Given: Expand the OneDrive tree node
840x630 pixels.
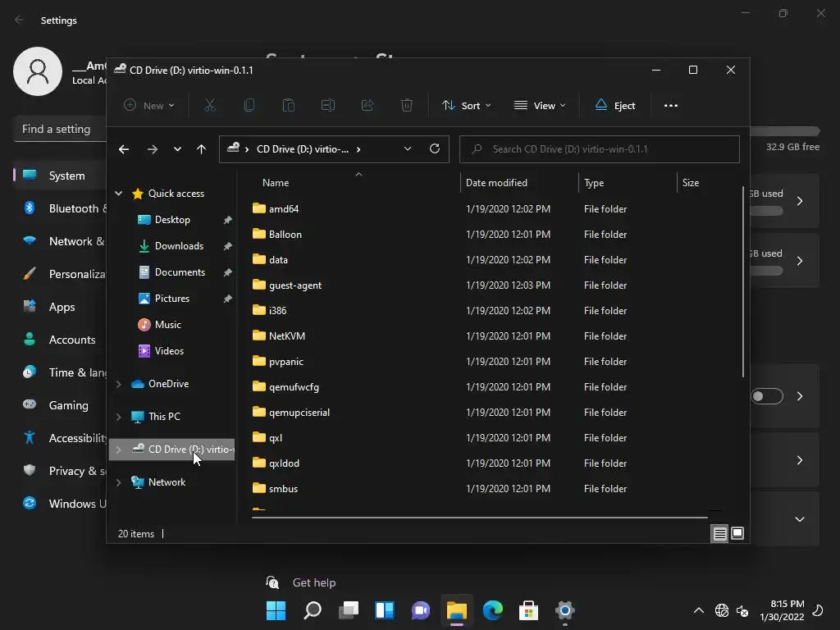Looking at the screenshot, I should [118, 384].
